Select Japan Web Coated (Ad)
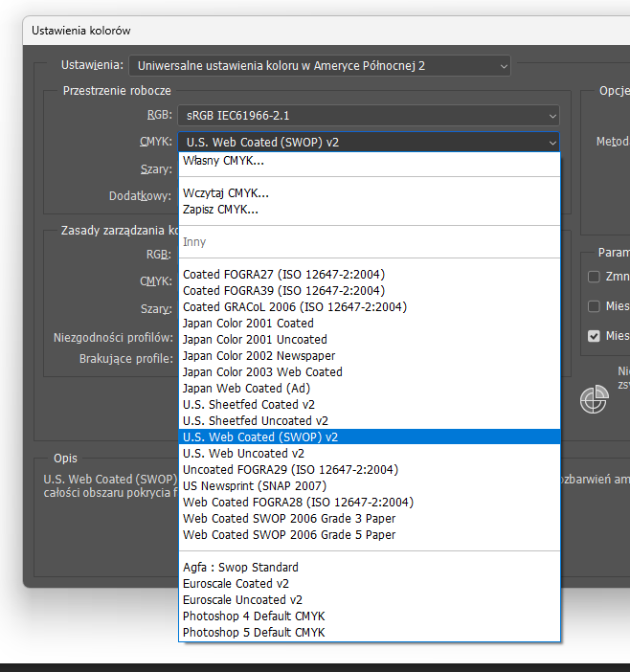Image resolution: width=630 pixels, height=672 pixels. point(370,389)
